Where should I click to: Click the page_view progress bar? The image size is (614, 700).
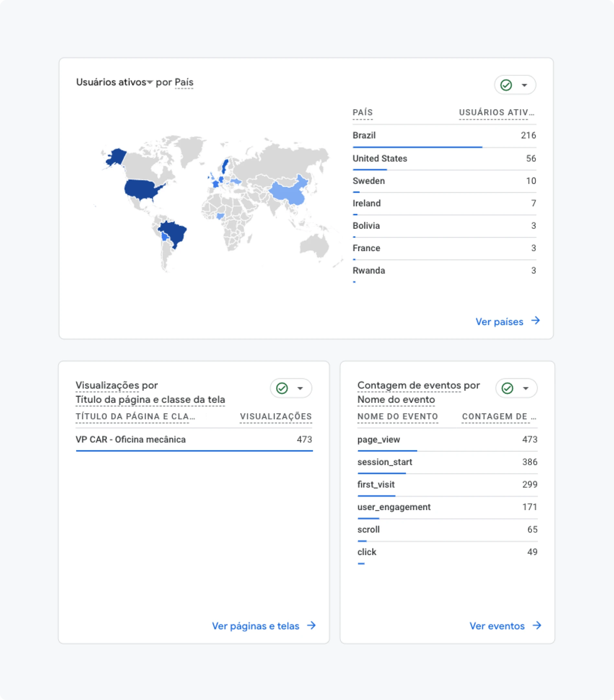coord(387,451)
